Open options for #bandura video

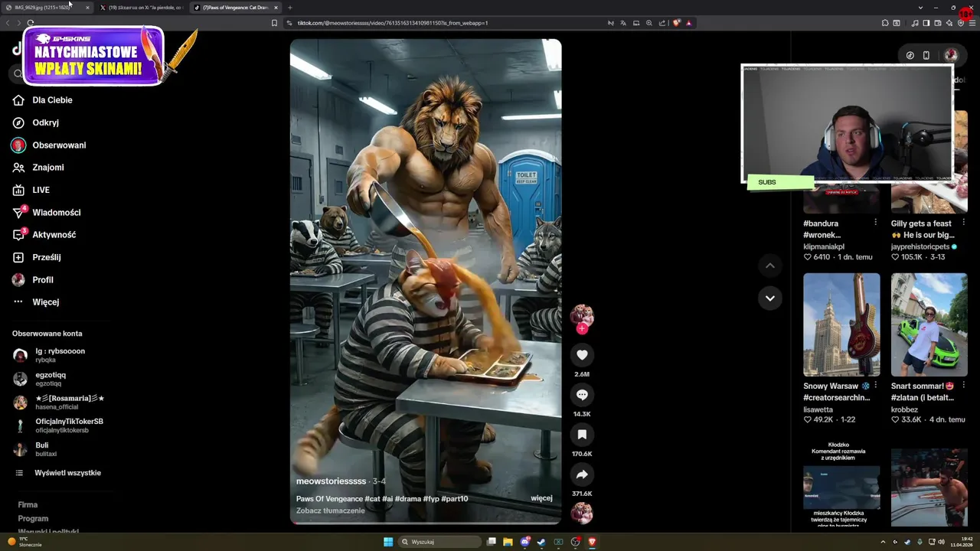coord(875,223)
